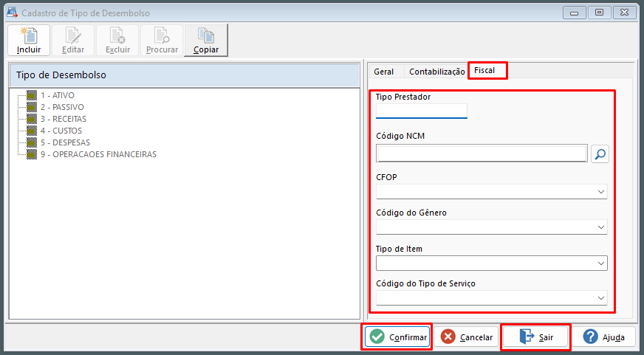Click the Copiar toolbar button
Image resolution: width=644 pixels, height=355 pixels.
click(x=206, y=40)
